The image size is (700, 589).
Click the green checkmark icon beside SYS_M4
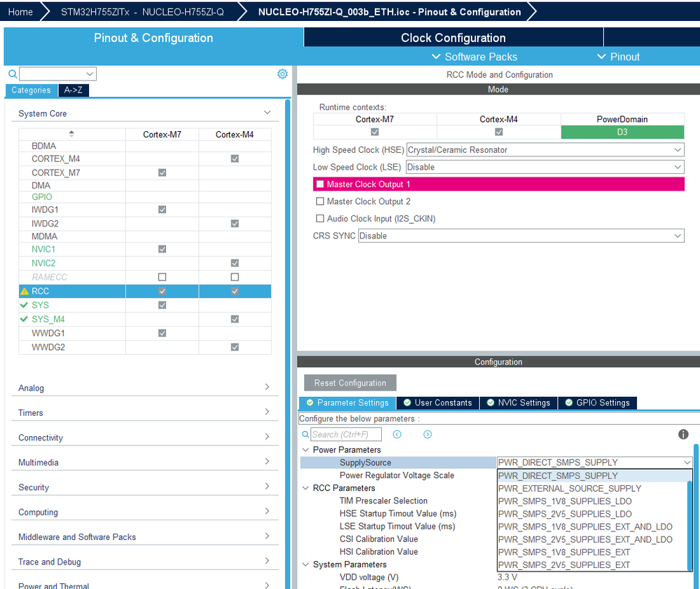(x=24, y=319)
